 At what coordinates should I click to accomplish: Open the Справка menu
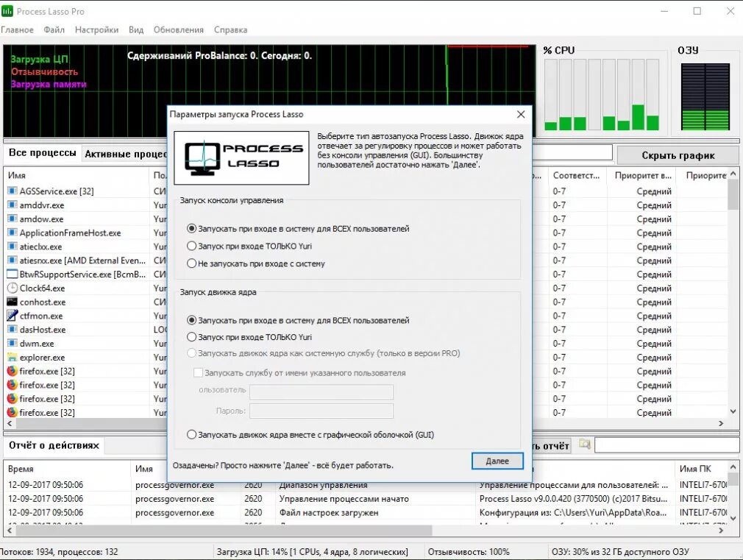click(x=230, y=29)
